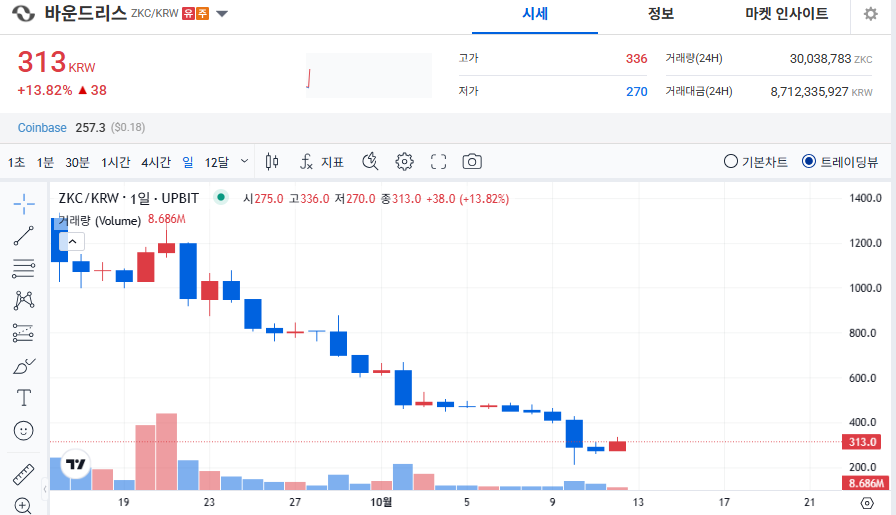Collapse the indicator legend with the caret button
The height and width of the screenshot is (515, 896).
pyautogui.click(x=73, y=242)
